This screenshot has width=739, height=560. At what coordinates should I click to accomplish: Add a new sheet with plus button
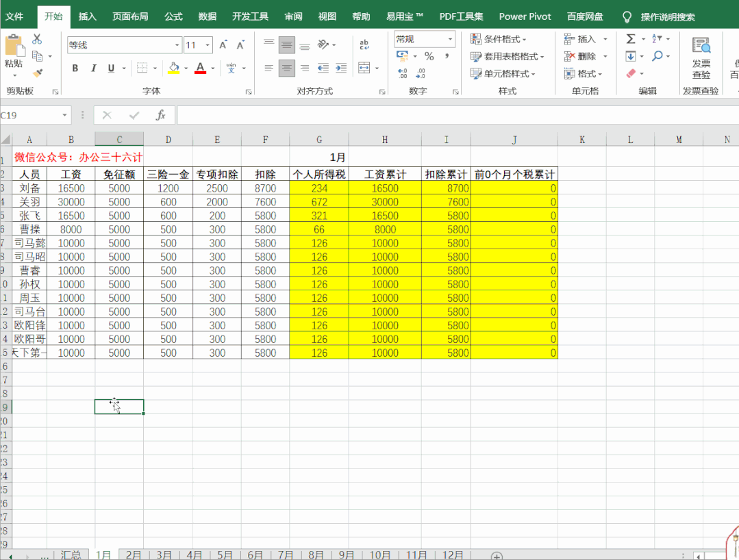[x=497, y=556]
